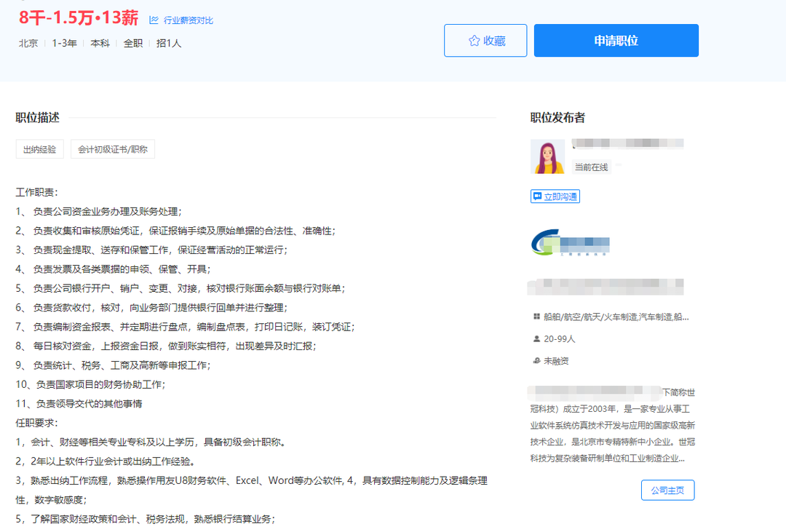Click the blurred company name below the logo
Screen dimensions: 786x532
[605, 285]
